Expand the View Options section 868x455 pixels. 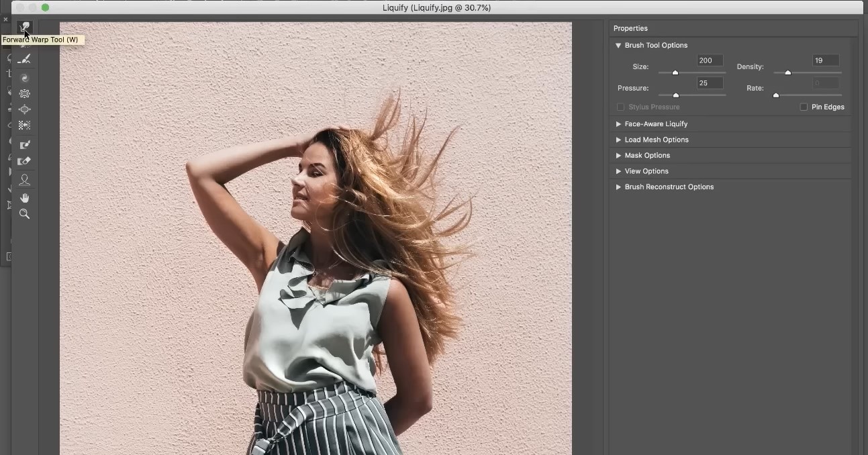(618, 171)
